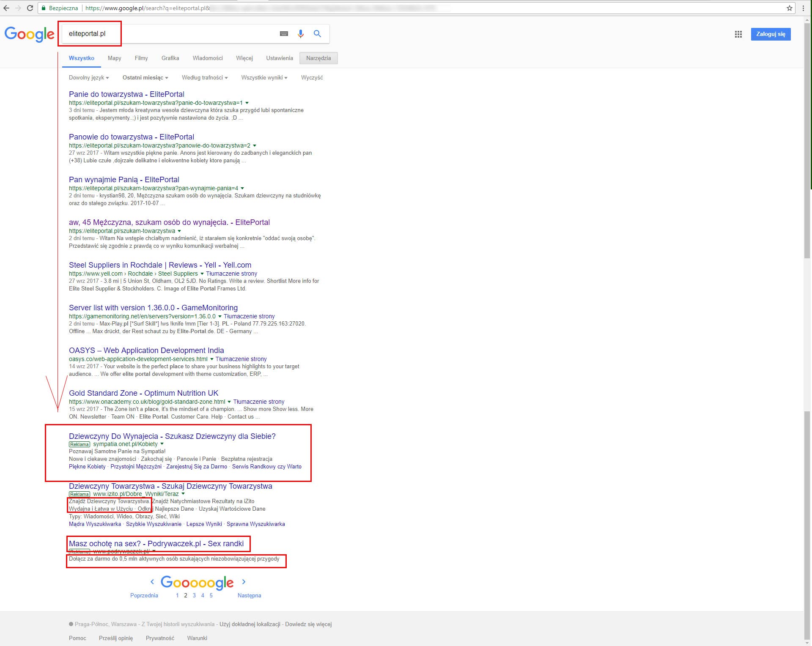Go to results page 3
The height and width of the screenshot is (646, 812).
(194, 596)
